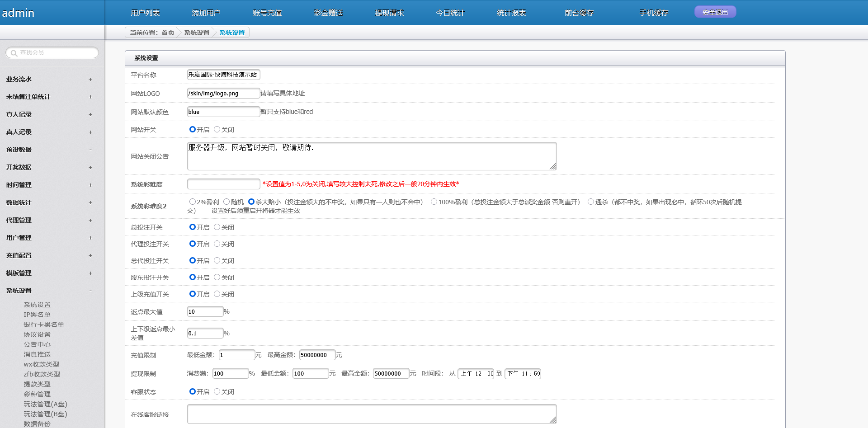Click 提现限制 消费满 field
868x428 pixels.
pos(231,373)
